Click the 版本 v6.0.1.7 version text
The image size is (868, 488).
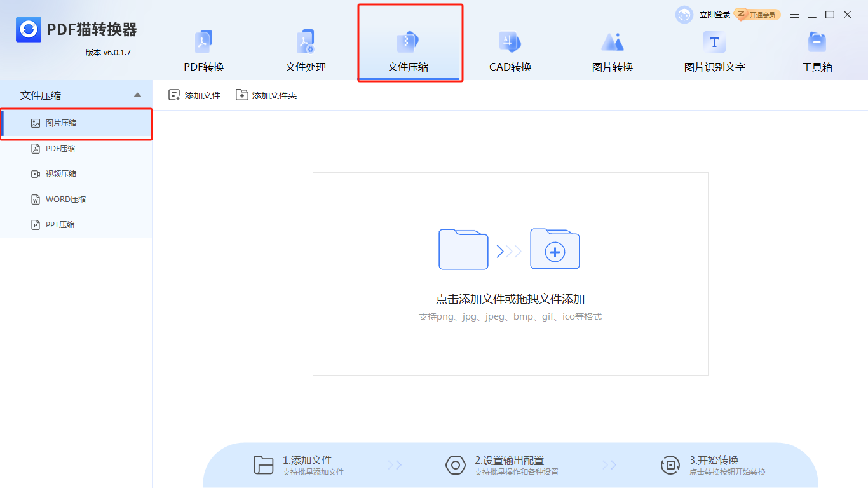click(108, 53)
